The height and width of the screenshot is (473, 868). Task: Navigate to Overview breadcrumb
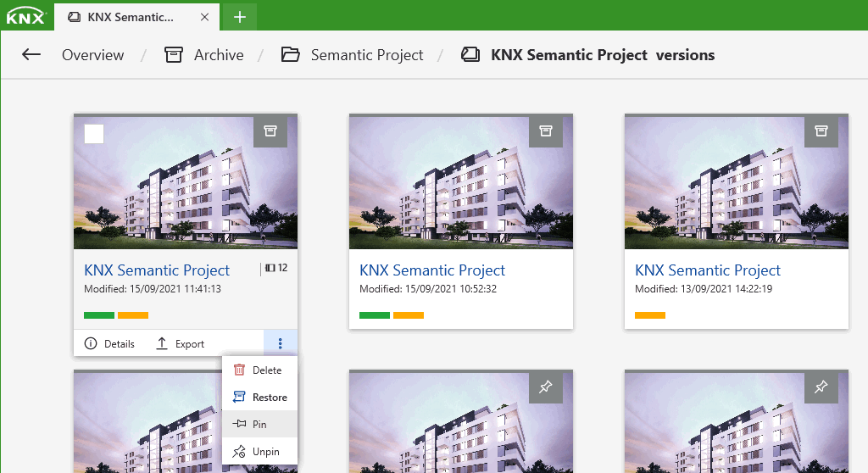(93, 55)
